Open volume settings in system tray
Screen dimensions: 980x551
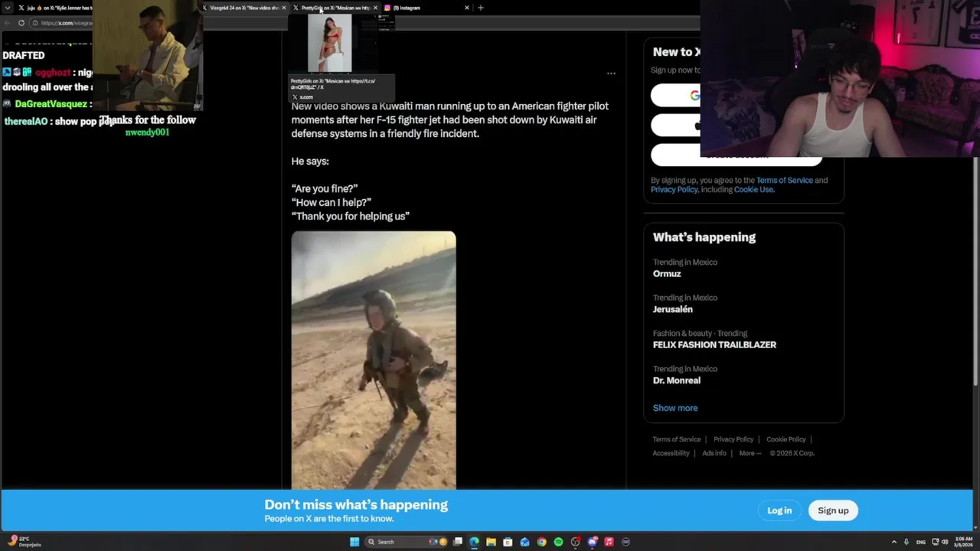point(945,542)
